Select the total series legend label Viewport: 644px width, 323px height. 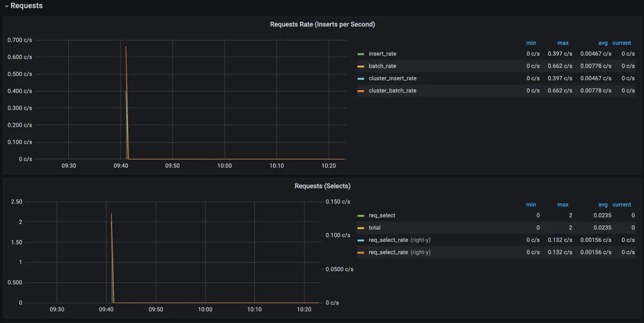(375, 228)
